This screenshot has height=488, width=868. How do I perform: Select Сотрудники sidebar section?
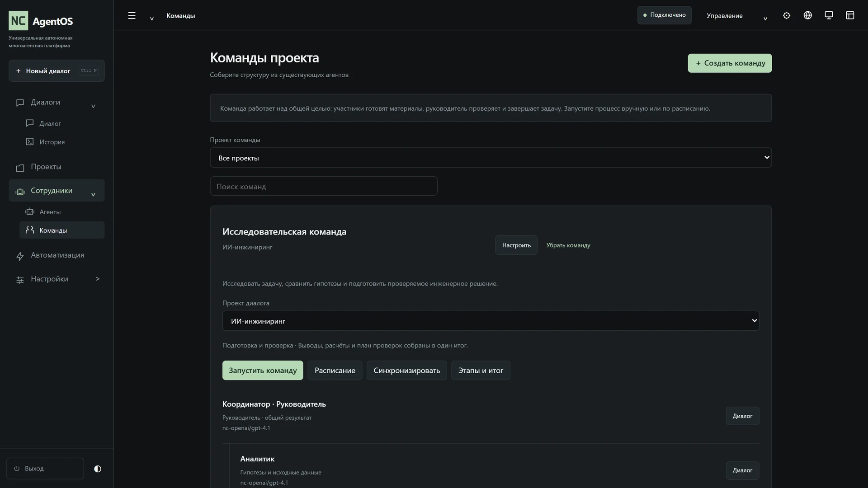click(57, 191)
